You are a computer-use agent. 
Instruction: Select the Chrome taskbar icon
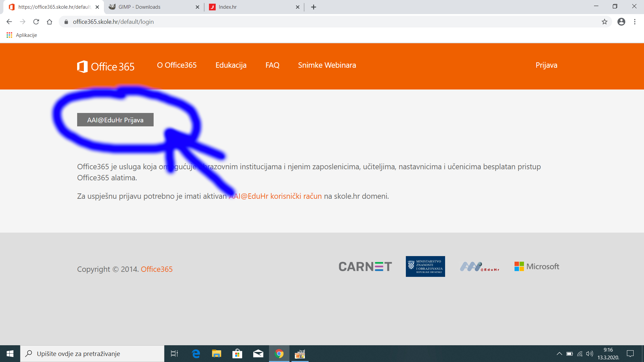[x=279, y=354]
